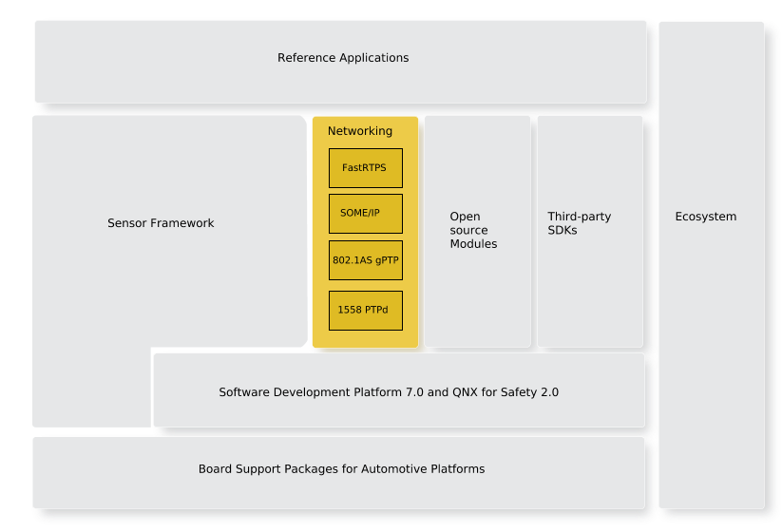Image resolution: width=782 pixels, height=532 pixels.
Task: Select the Sensor Framework text label
Action: 161,223
